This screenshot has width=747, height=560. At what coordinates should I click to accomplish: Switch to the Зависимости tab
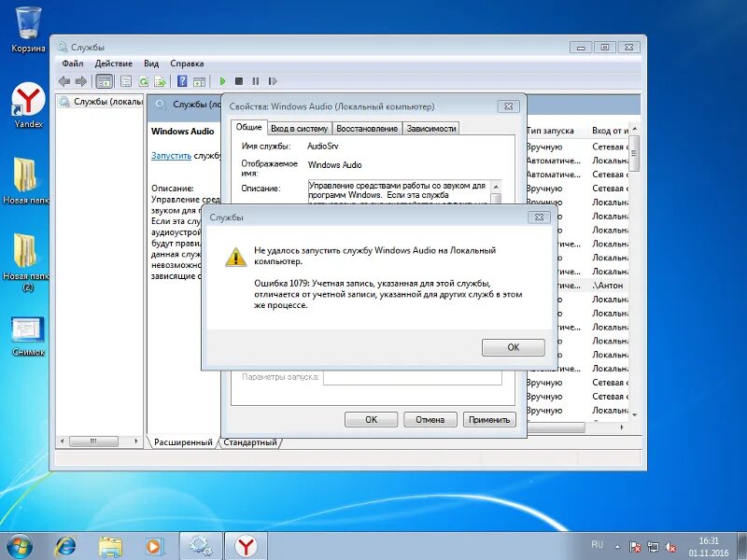click(431, 129)
